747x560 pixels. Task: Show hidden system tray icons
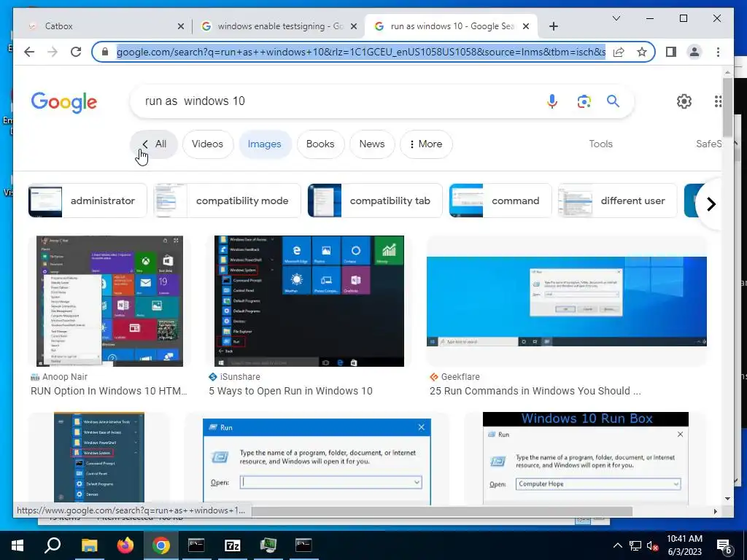(617, 545)
